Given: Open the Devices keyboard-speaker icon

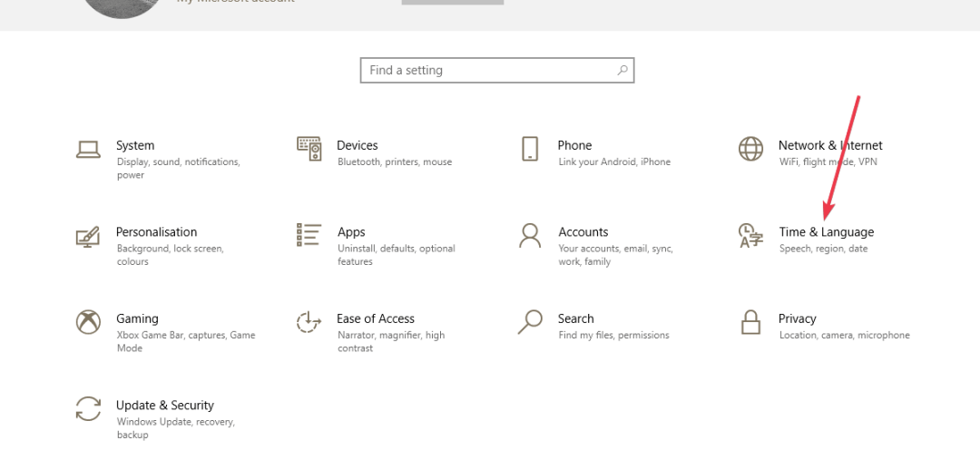Looking at the screenshot, I should click(309, 149).
